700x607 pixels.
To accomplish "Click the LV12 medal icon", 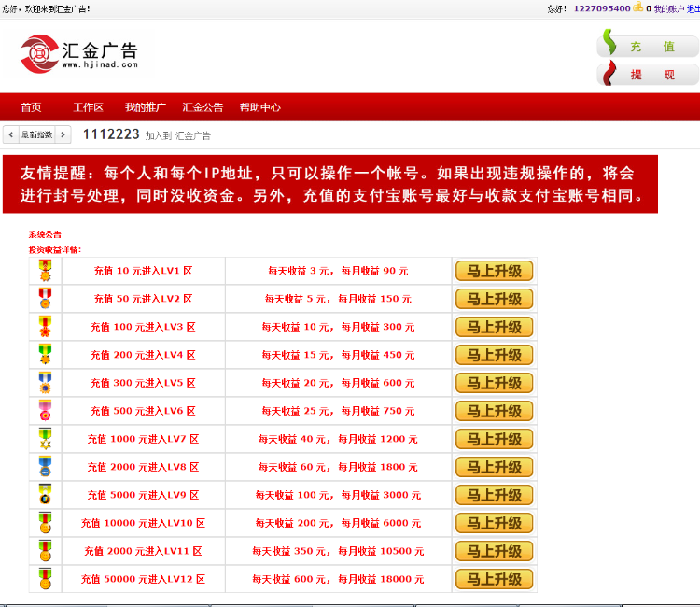I will [x=45, y=579].
